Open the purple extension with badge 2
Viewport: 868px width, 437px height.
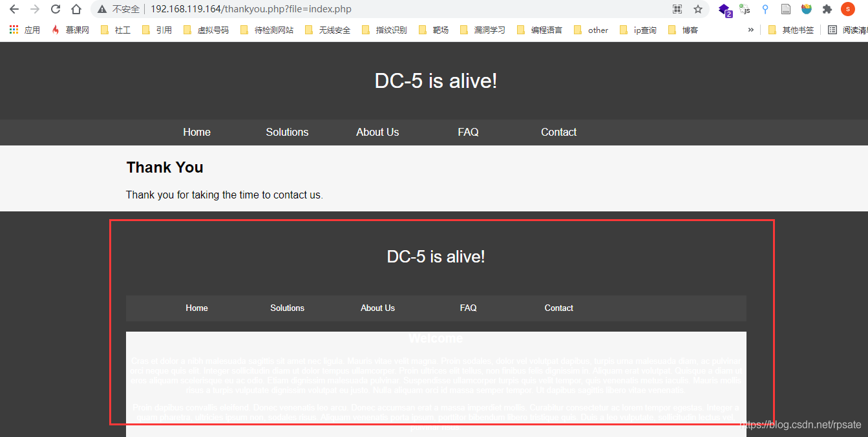pyautogui.click(x=725, y=10)
